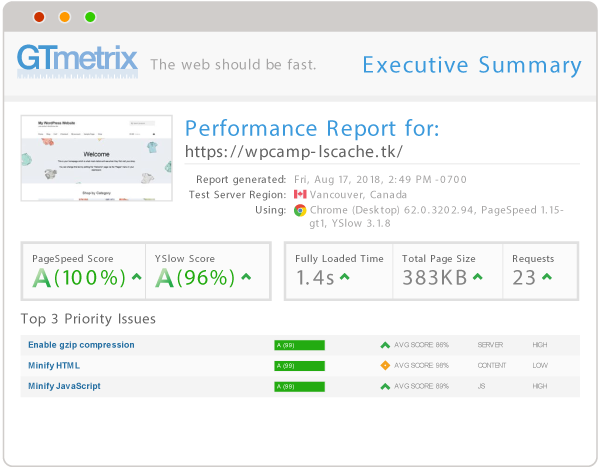Click the tagline 'The web should be fast.'
The image size is (600, 467).
coord(233,65)
